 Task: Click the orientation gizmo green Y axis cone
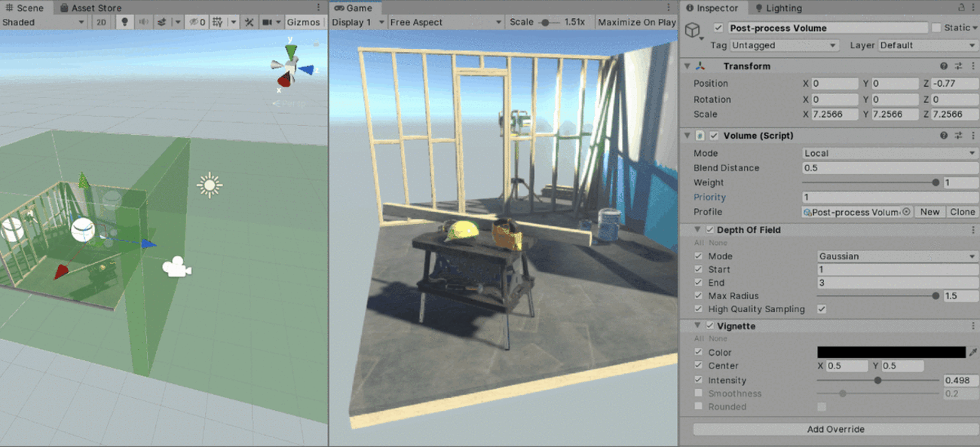point(290,52)
